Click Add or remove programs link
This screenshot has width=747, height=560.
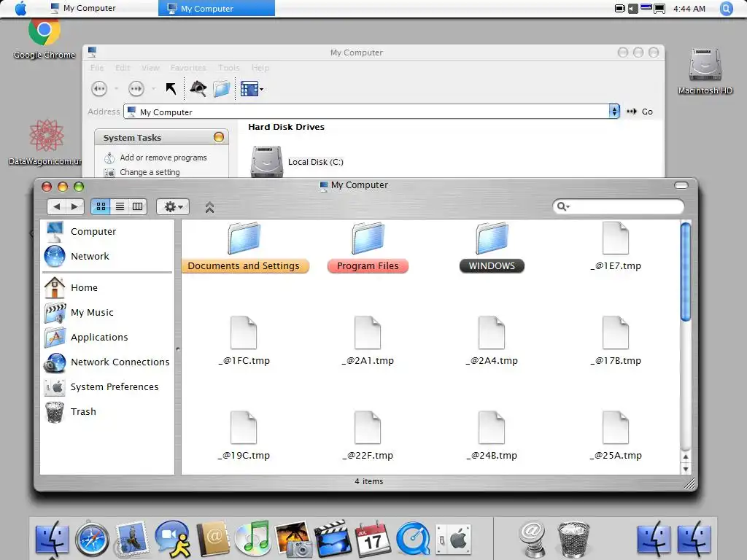coord(163,157)
